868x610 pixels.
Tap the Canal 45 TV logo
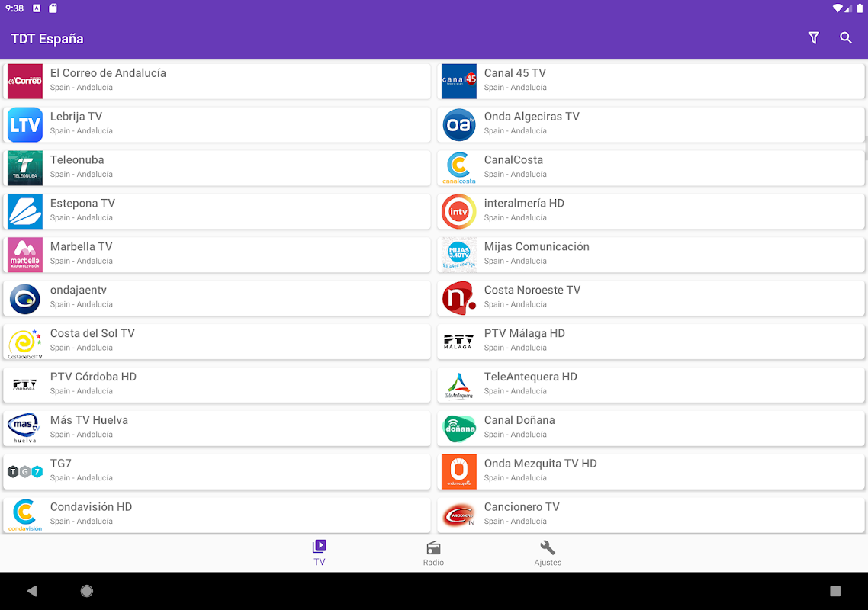(459, 81)
